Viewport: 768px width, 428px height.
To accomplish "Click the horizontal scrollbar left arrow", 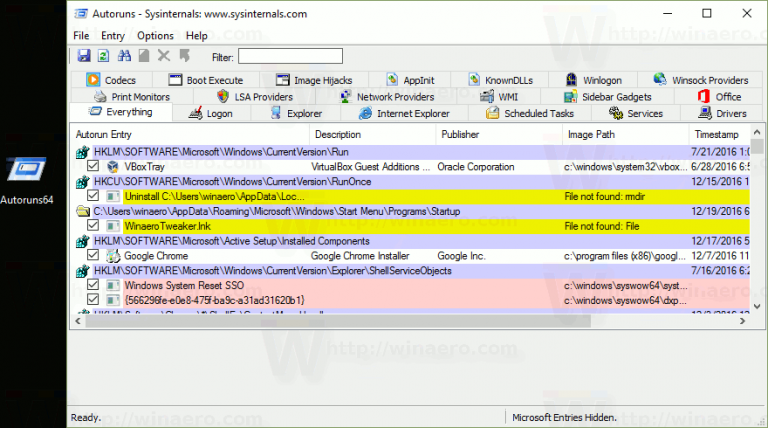I will coord(78,321).
